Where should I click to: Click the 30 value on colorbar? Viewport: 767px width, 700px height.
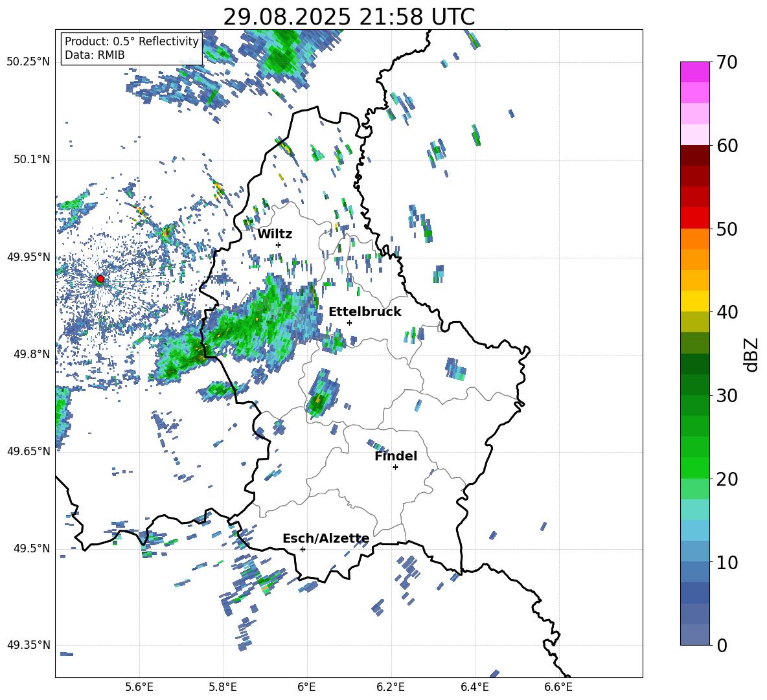pos(726,396)
